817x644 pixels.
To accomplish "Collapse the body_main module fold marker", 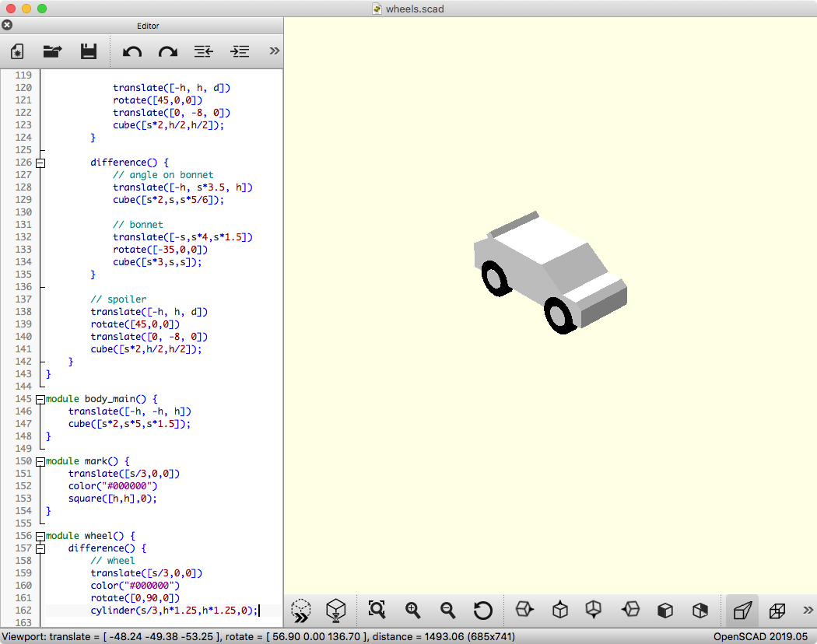I will (x=40, y=399).
